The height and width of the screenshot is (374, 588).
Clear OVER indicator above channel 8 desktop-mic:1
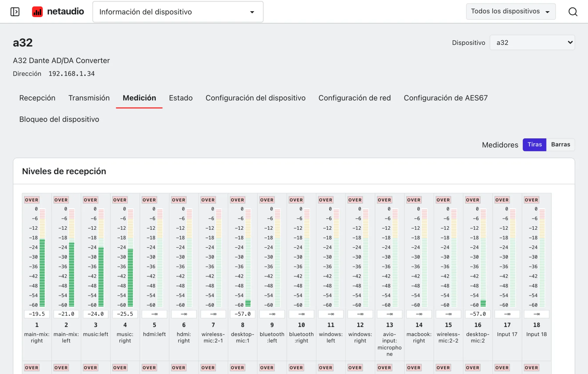(238, 200)
